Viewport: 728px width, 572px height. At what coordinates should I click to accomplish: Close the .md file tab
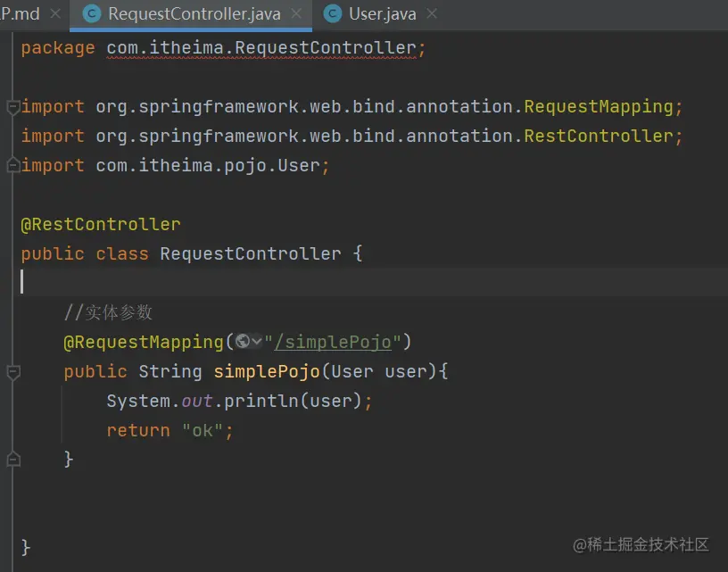point(55,14)
